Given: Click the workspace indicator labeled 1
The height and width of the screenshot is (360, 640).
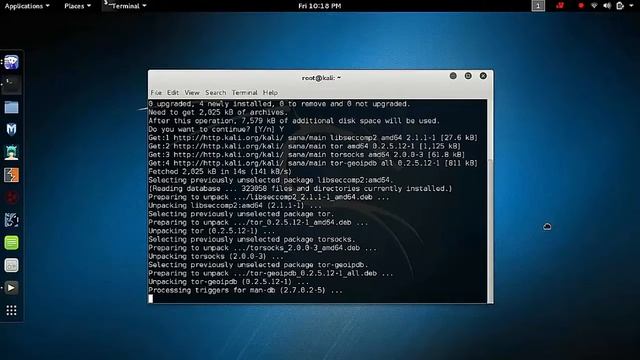Looking at the screenshot, I should coord(538,6).
